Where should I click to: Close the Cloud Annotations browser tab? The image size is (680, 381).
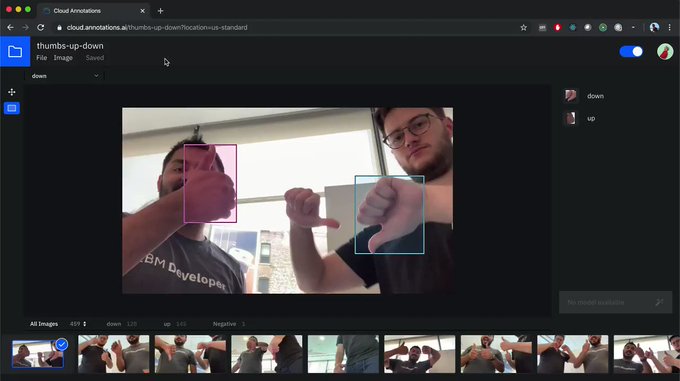(x=142, y=11)
